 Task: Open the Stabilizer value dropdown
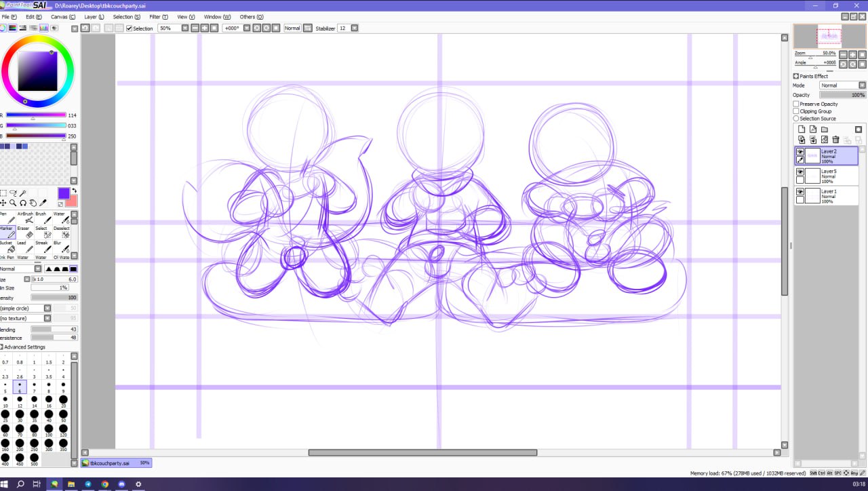pos(354,28)
